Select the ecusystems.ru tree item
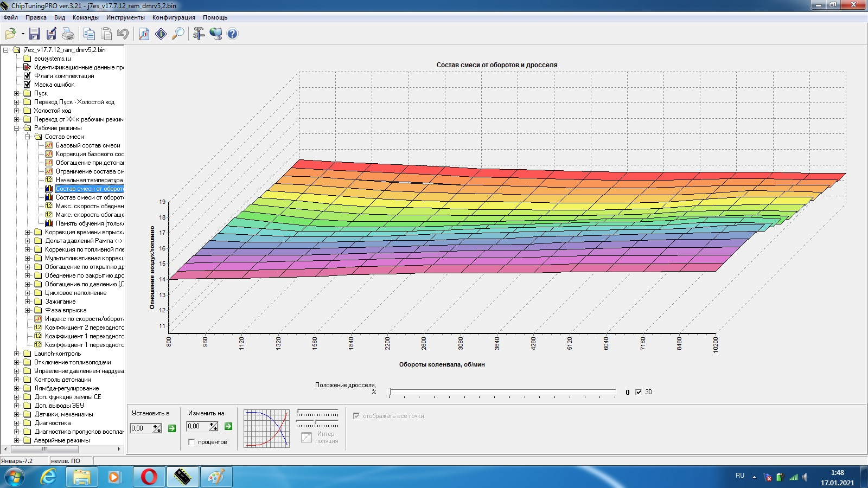868x488 pixels. [52, 59]
